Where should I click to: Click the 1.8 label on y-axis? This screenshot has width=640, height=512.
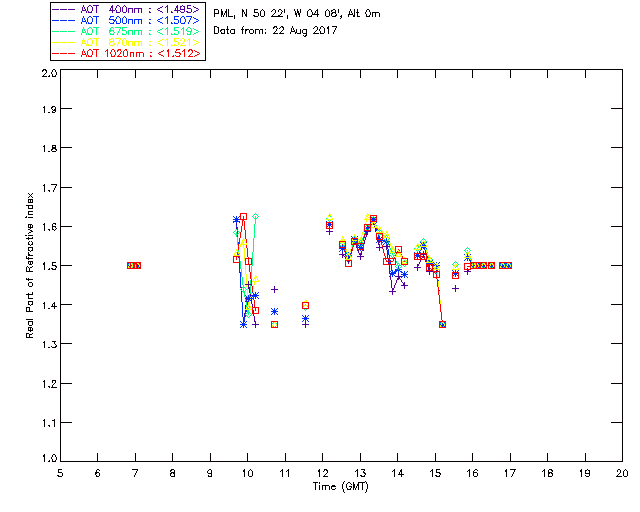point(49,148)
